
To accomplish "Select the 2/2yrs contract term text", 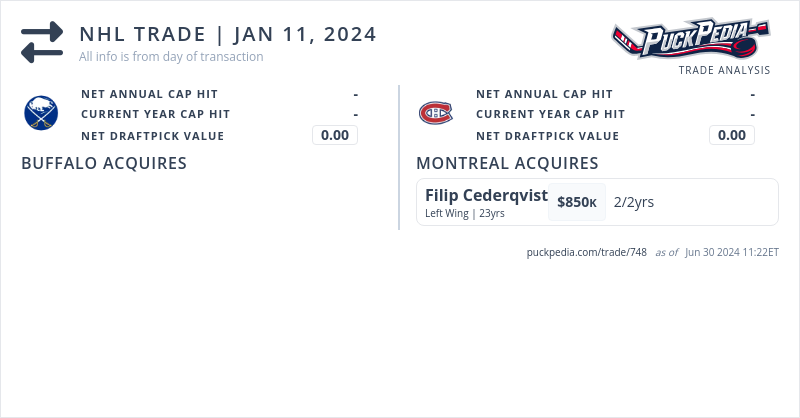I will point(634,202).
